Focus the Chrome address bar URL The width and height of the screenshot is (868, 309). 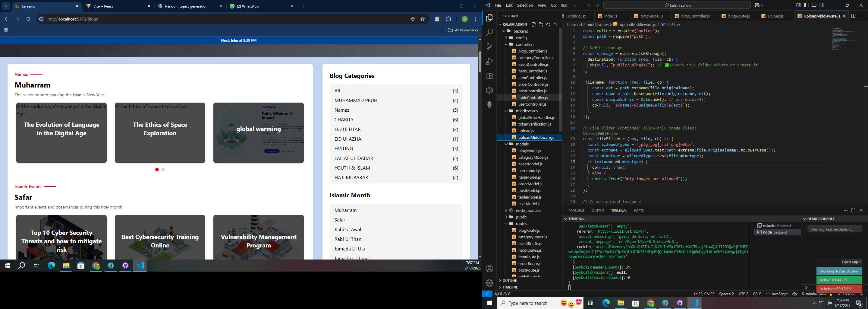(x=72, y=19)
